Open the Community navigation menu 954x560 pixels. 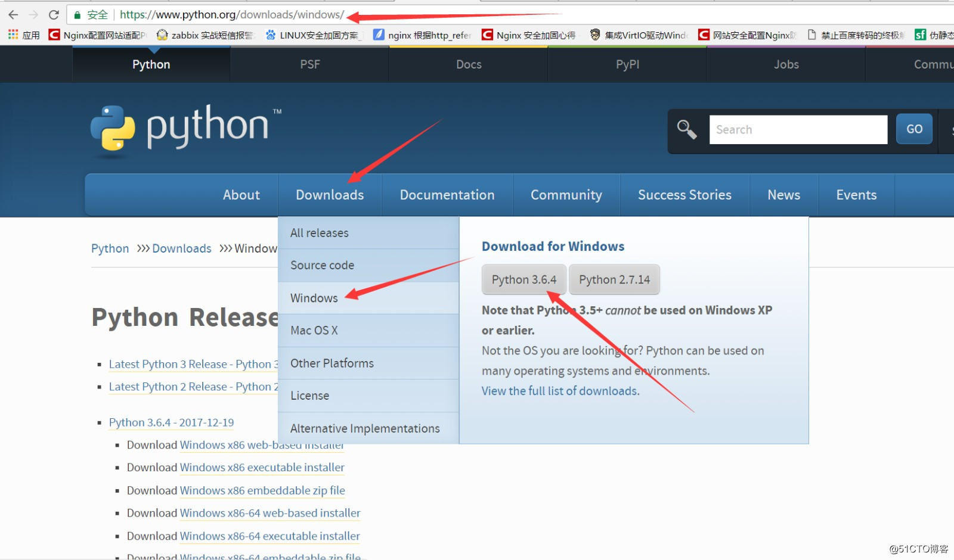[566, 195]
